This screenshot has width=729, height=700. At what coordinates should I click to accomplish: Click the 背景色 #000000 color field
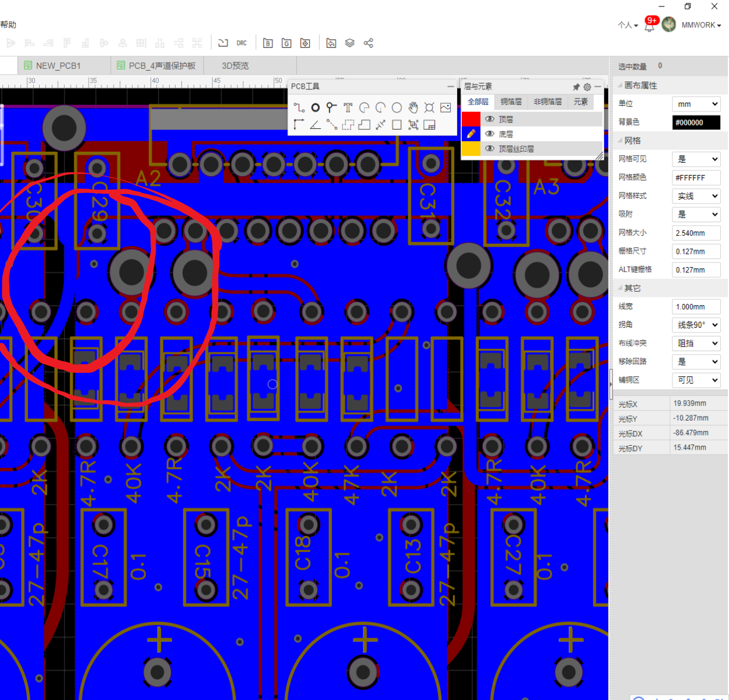point(696,123)
